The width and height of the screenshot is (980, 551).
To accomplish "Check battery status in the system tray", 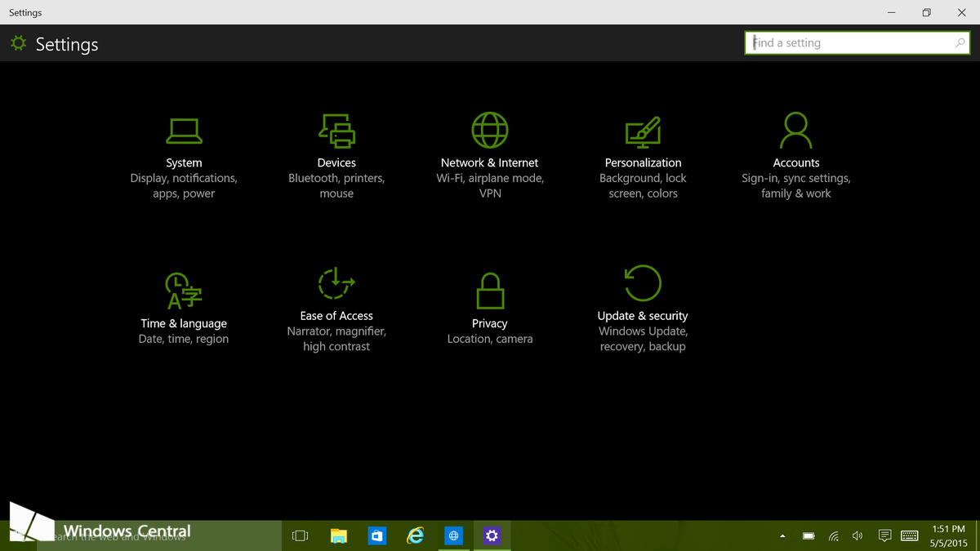I will (x=808, y=535).
